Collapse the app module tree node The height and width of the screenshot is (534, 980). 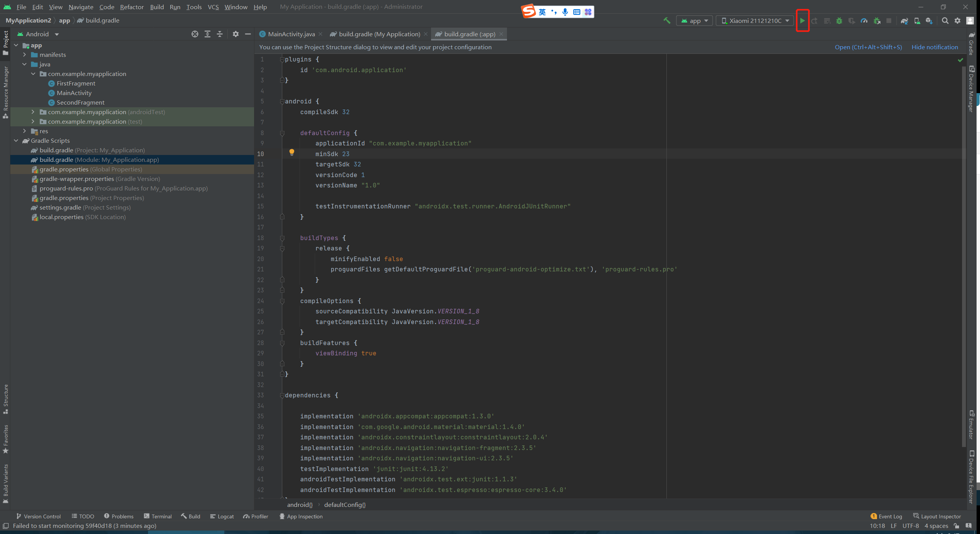point(16,45)
